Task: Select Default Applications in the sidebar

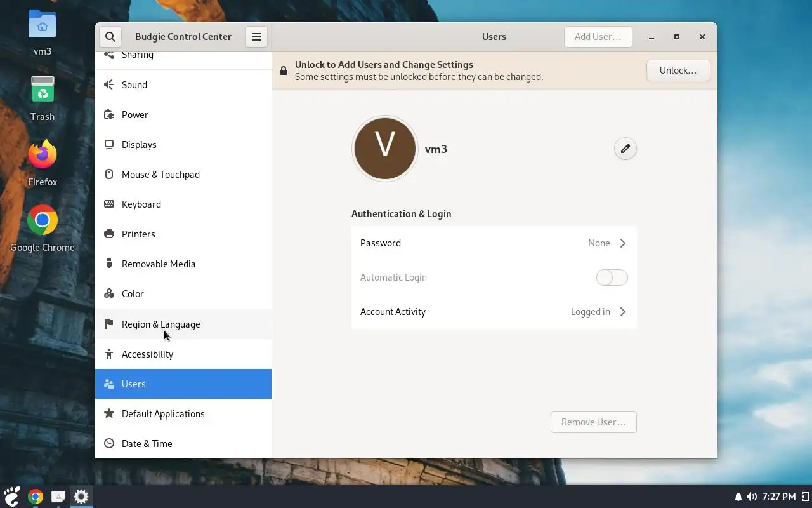Action: (183, 413)
